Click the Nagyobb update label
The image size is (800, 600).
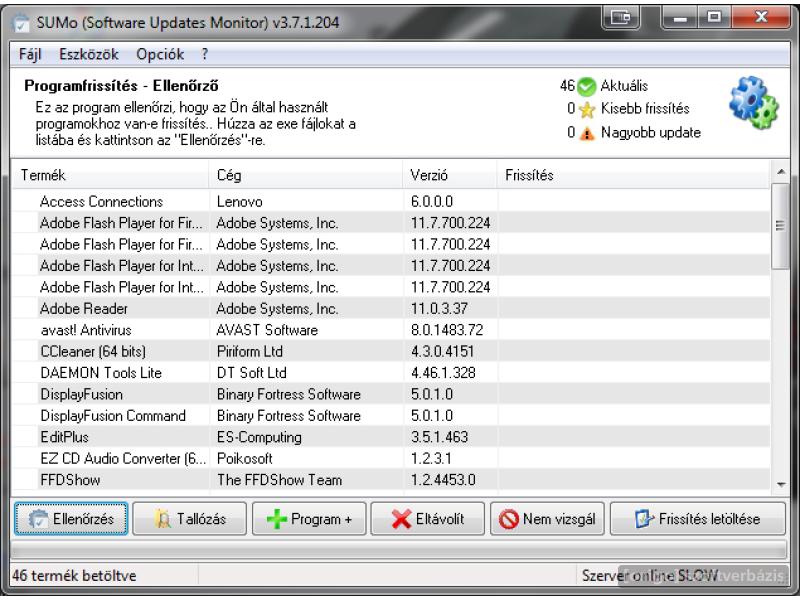coord(651,133)
